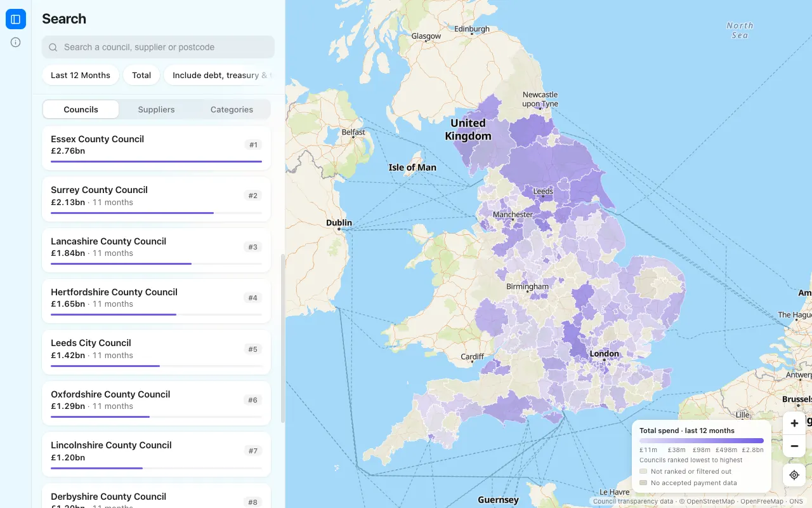
Task: Click the £1.29bn amount for Oxfordshire
Action: (68, 406)
